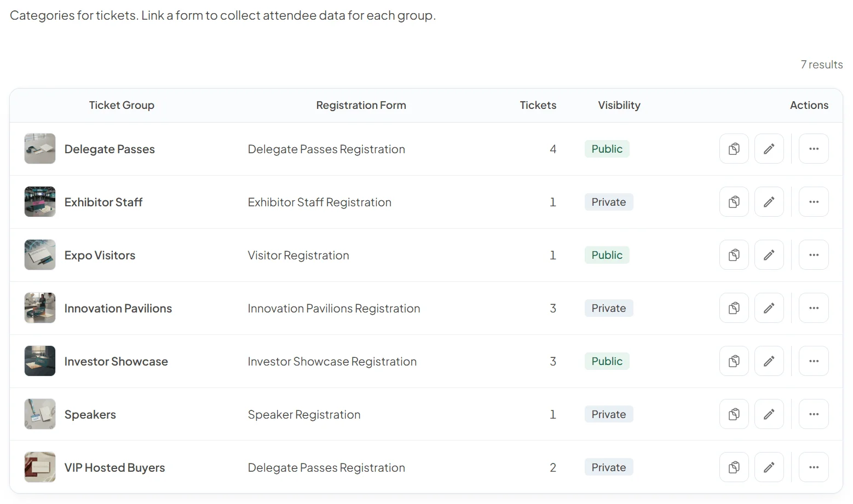Viewport: 853px width, 504px height.
Task: Open the Speakers group name
Action: pyautogui.click(x=90, y=415)
